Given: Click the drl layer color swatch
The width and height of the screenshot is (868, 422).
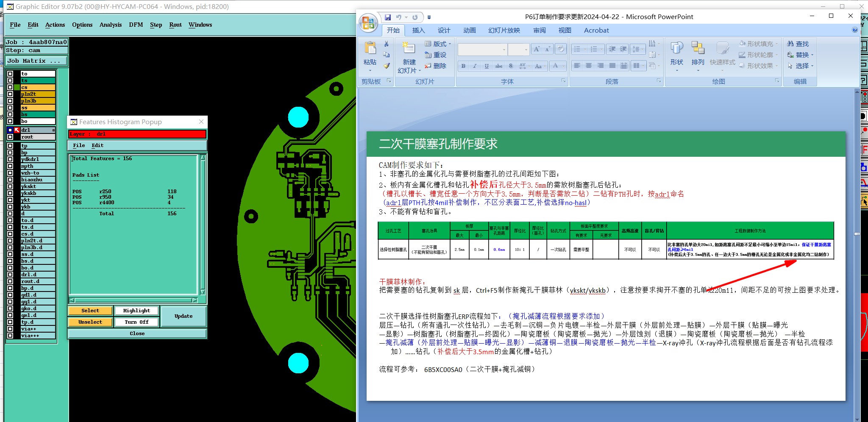Looking at the screenshot, I should [17, 130].
